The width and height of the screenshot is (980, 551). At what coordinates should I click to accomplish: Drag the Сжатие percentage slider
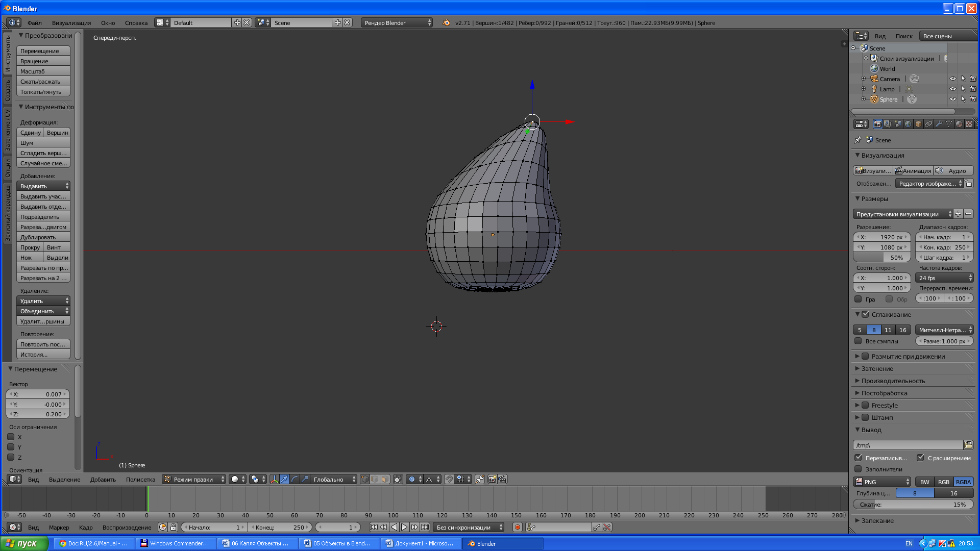(914, 504)
